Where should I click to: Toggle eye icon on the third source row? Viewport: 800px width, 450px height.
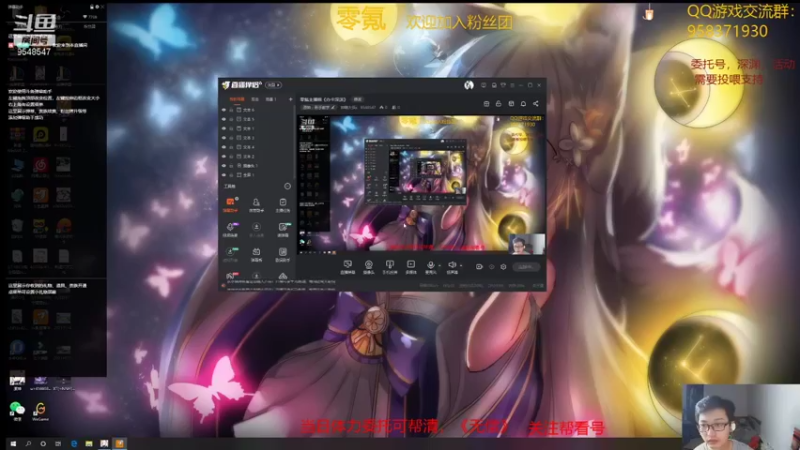click(x=223, y=128)
